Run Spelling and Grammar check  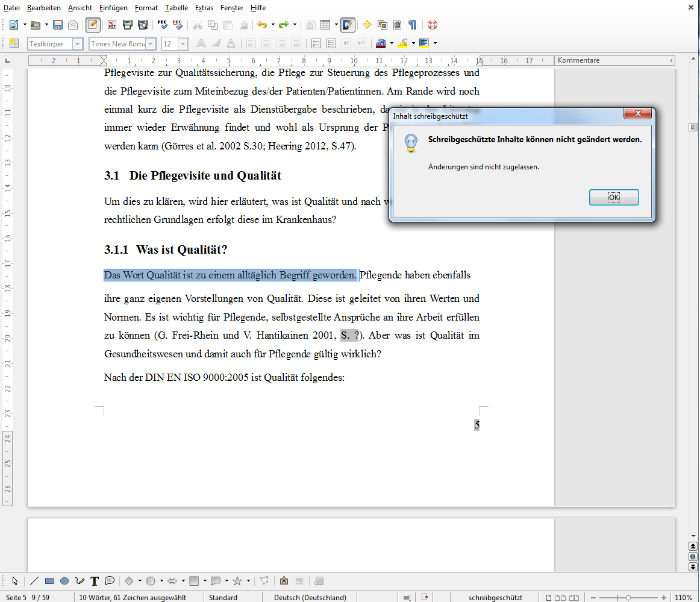coord(163,25)
